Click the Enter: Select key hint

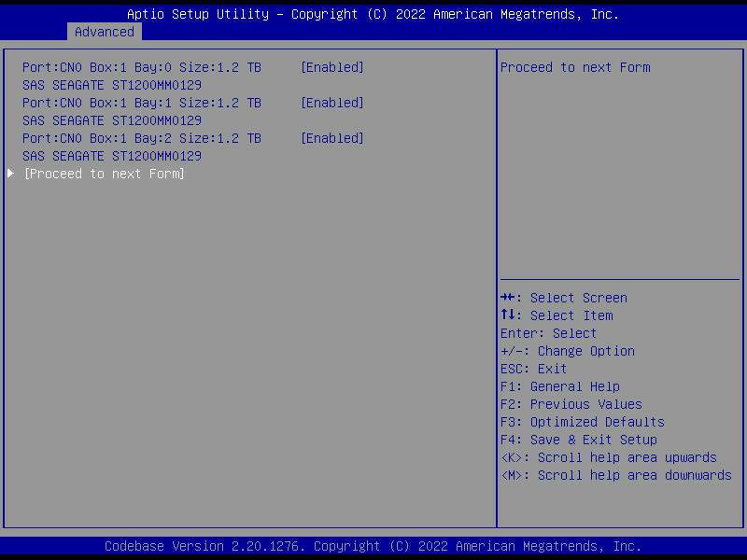548,333
